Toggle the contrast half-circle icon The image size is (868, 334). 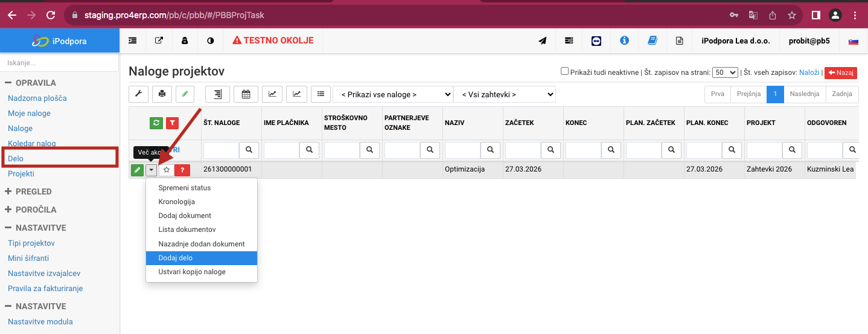point(211,40)
